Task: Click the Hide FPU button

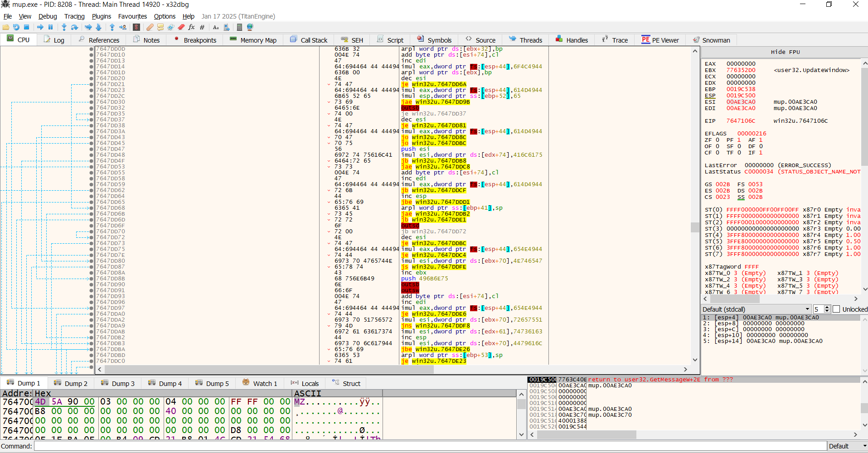Action: pyautogui.click(x=785, y=52)
